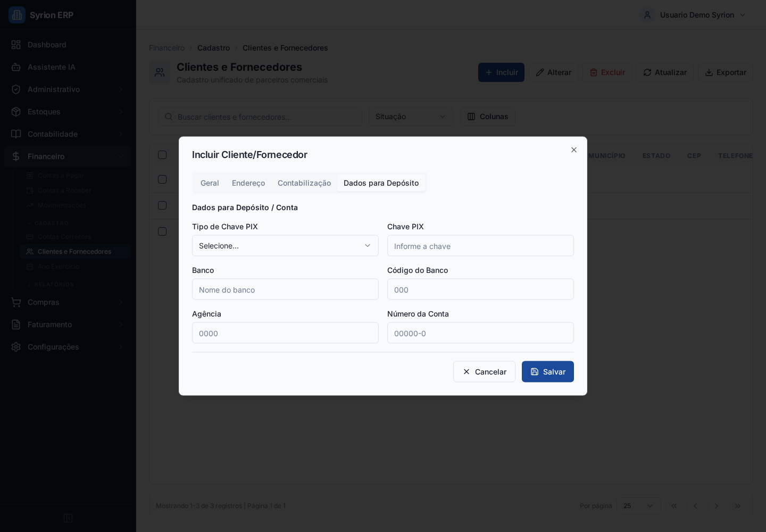The width and height of the screenshot is (766, 532).
Task: Focus the Número da Conta field
Action: pos(480,333)
